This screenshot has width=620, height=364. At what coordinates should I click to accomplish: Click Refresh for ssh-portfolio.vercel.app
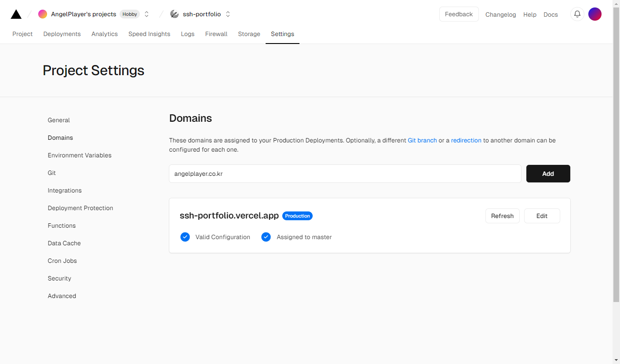(503, 216)
